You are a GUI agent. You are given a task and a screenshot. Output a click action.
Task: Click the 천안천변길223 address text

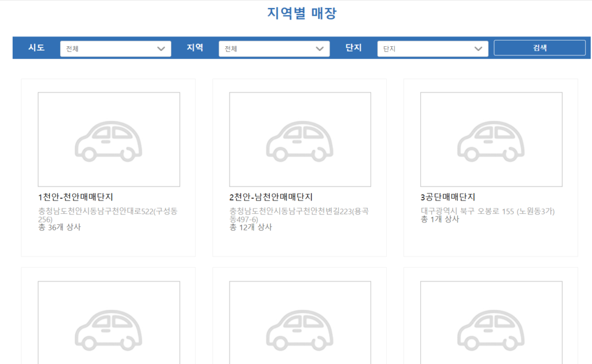pyautogui.click(x=299, y=215)
